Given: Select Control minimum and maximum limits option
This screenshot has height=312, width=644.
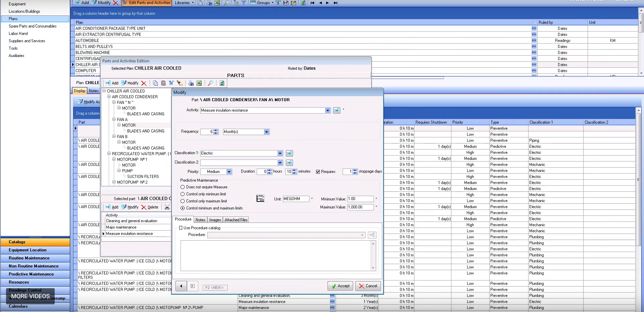Looking at the screenshot, I should coord(183,208).
